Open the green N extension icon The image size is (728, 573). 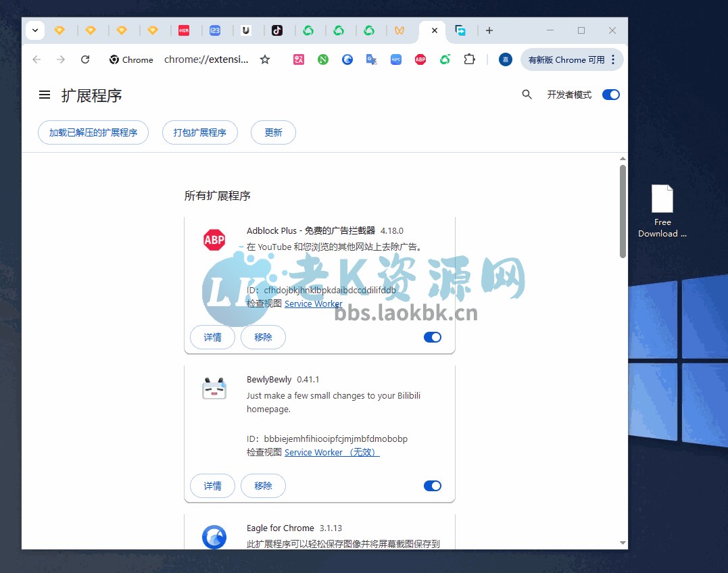[322, 59]
